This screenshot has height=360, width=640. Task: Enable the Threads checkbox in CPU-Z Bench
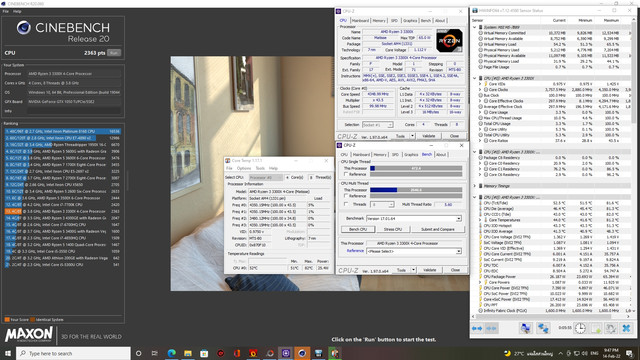(346, 204)
